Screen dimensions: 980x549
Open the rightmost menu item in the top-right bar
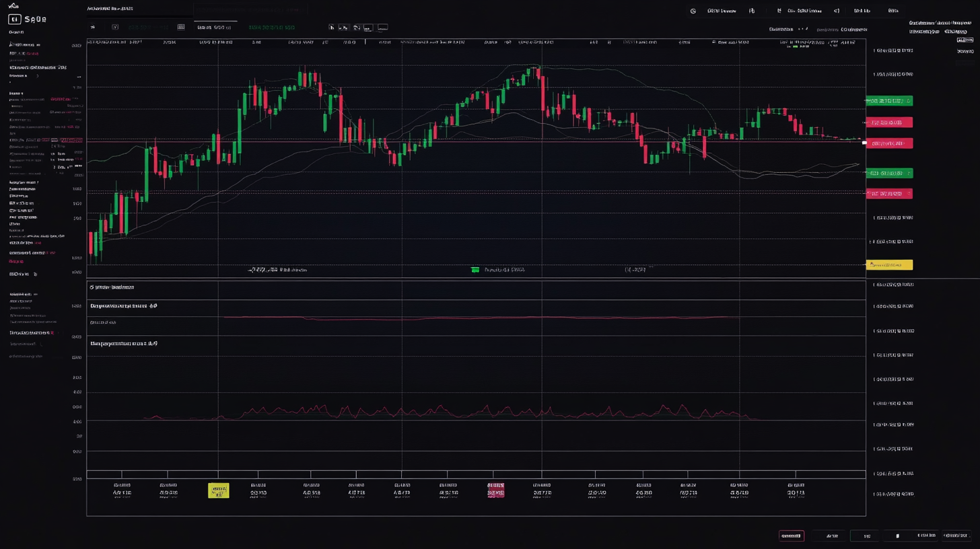(893, 11)
